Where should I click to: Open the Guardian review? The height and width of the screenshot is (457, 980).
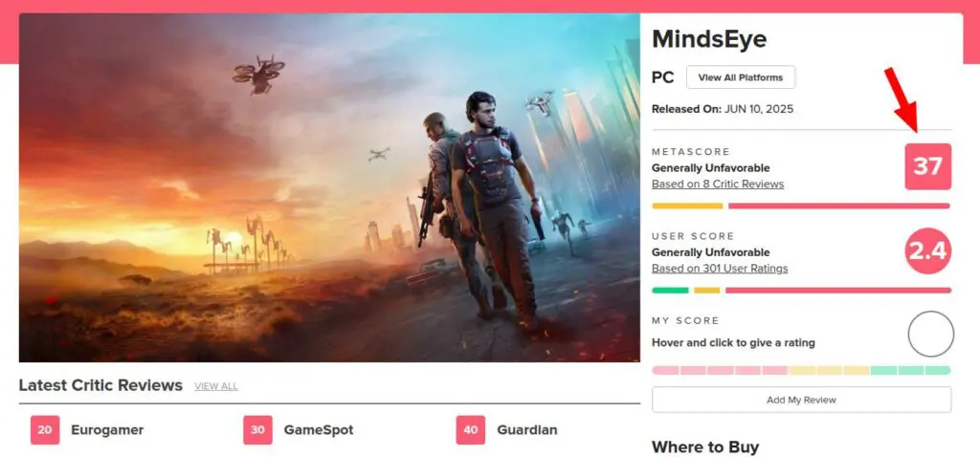[x=527, y=430]
